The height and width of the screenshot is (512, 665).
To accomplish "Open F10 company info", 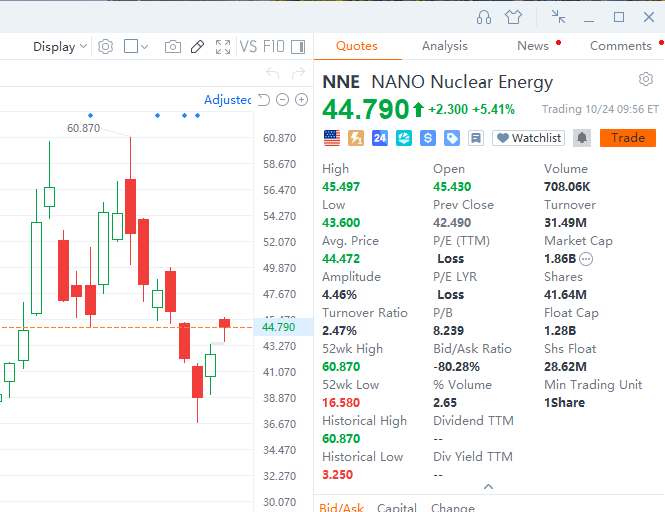I will [x=274, y=46].
